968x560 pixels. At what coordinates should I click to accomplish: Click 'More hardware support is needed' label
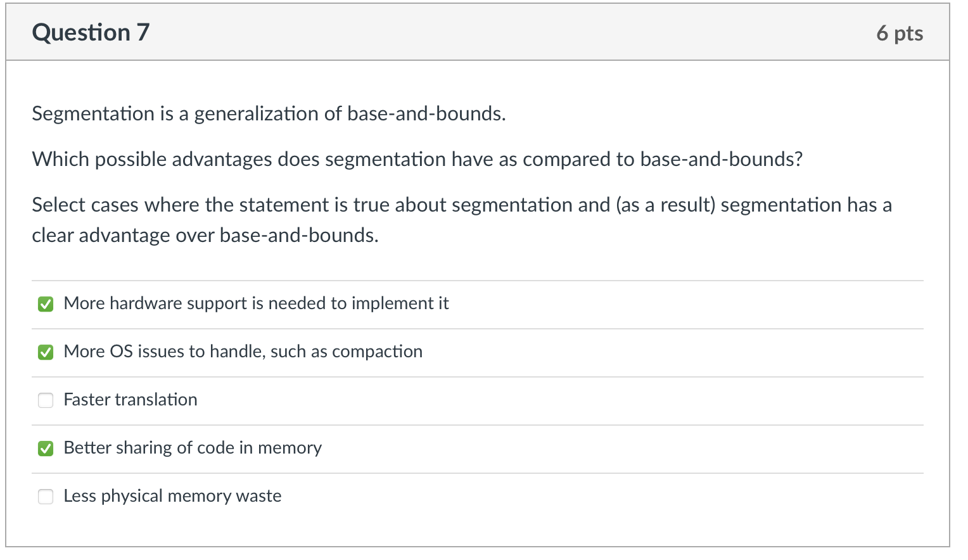(x=256, y=303)
